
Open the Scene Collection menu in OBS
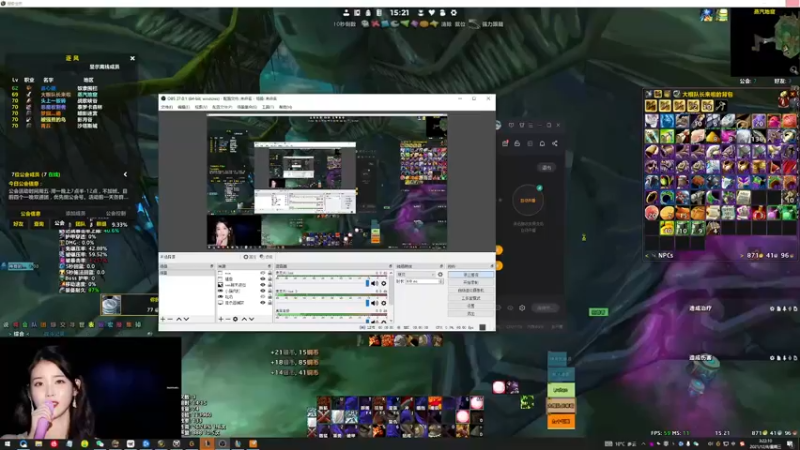click(247, 107)
